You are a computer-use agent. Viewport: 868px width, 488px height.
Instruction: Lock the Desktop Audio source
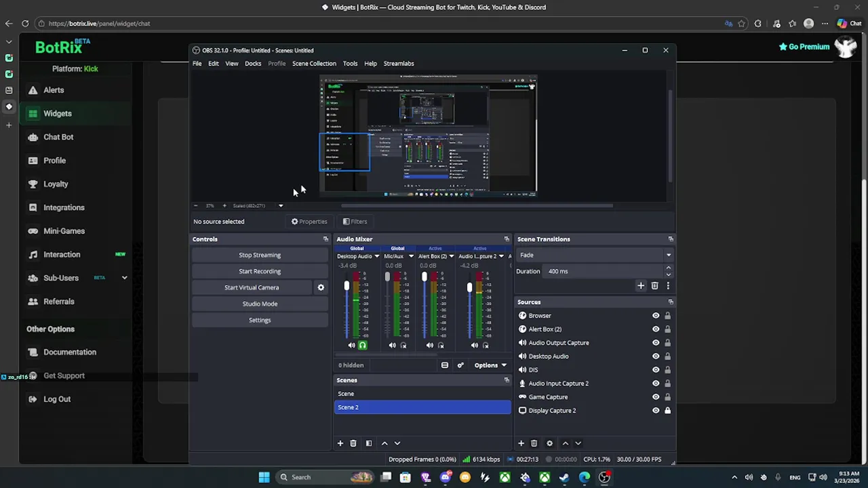point(667,357)
